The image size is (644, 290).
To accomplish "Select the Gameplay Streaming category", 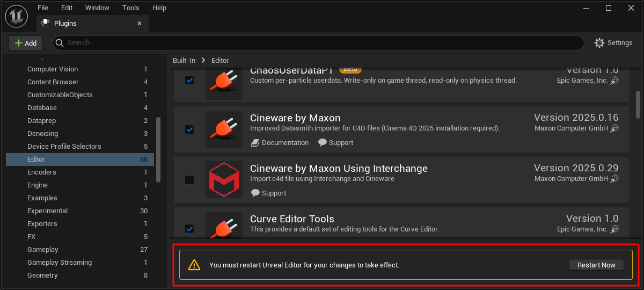I will click(80, 263).
